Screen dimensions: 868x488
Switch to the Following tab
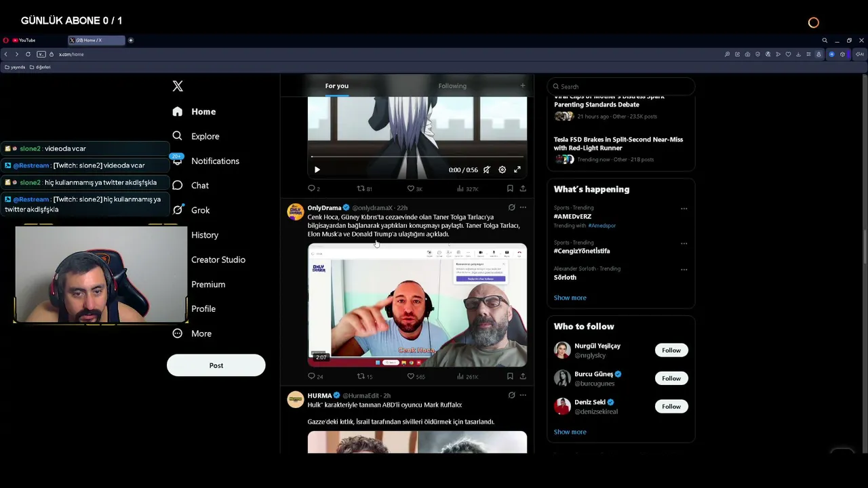click(x=452, y=86)
